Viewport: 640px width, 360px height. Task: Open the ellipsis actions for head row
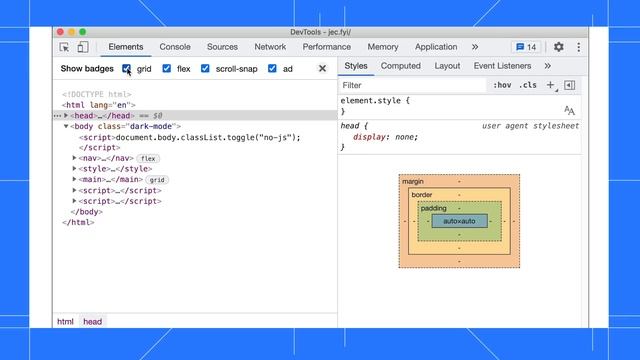(57, 116)
